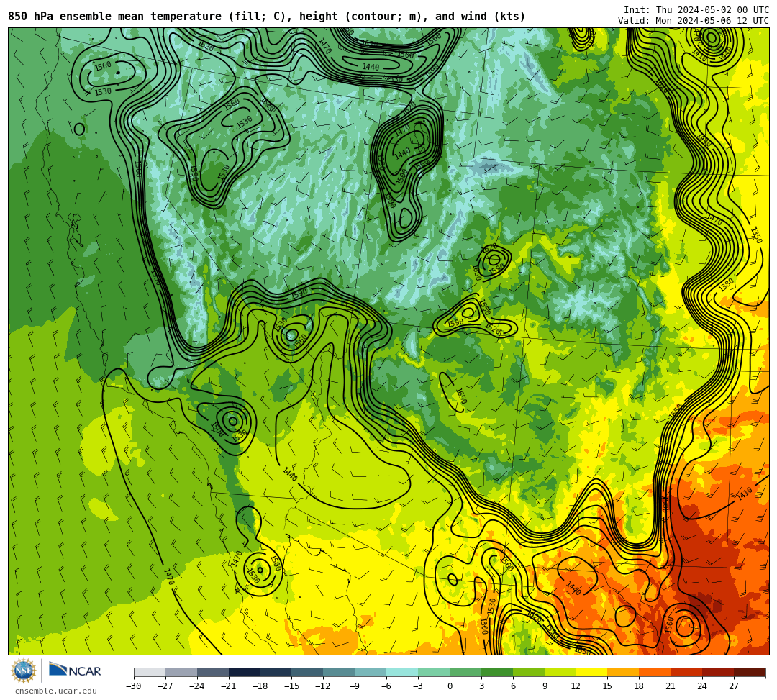This screenshot has width=777, height=700.
Task: Pick the -27 to -24 gray swatch
Action: point(181,672)
